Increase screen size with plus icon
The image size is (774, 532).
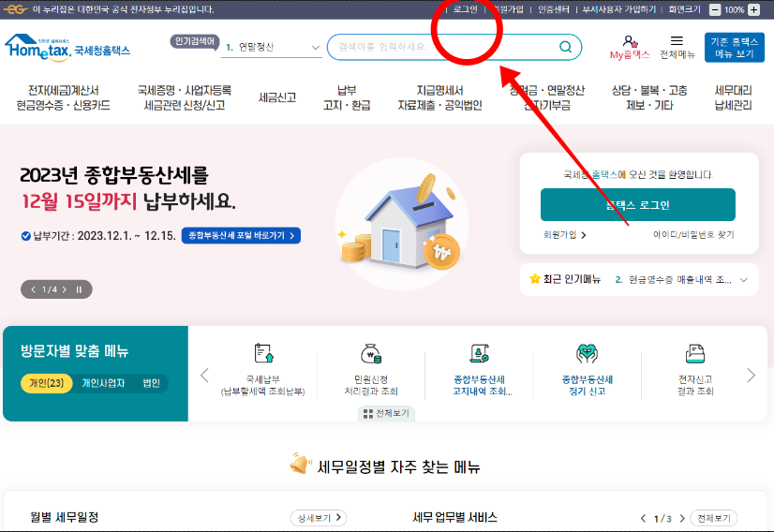753,10
